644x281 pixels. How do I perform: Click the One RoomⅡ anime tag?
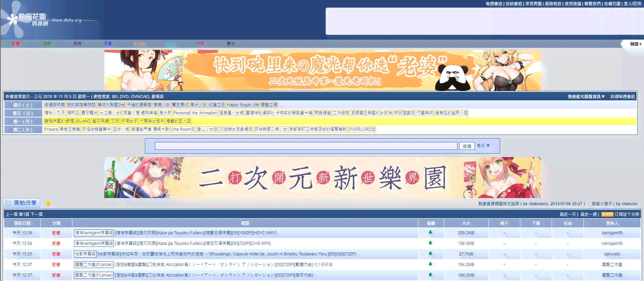183,129
